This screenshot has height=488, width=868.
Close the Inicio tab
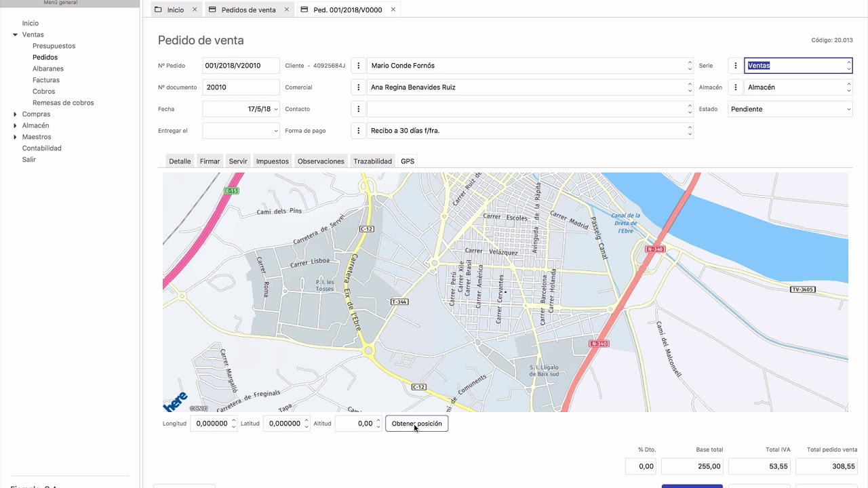pos(195,9)
